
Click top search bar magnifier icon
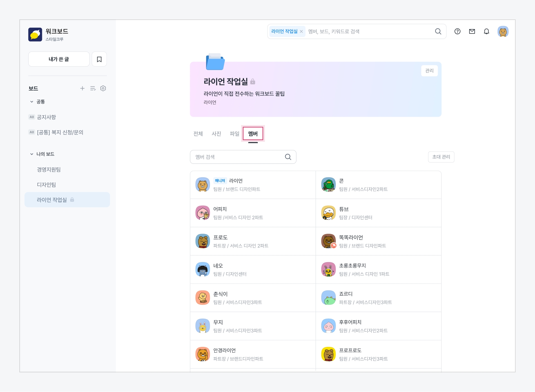[438, 32]
